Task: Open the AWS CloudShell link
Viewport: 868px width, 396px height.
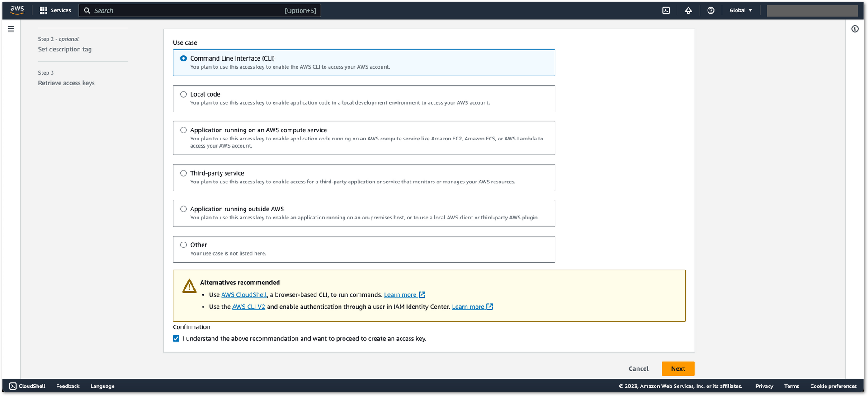Action: pyautogui.click(x=244, y=294)
